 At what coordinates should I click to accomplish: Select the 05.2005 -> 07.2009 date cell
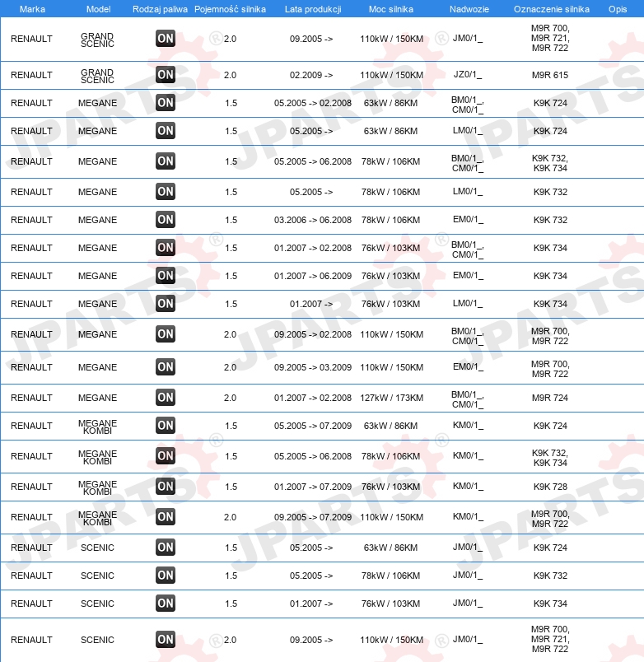[x=312, y=426]
